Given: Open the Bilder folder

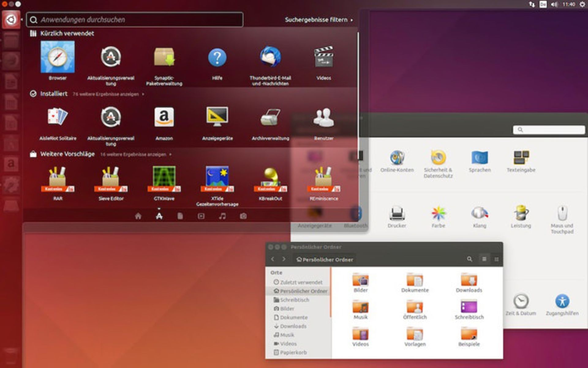Looking at the screenshot, I should point(361,283).
